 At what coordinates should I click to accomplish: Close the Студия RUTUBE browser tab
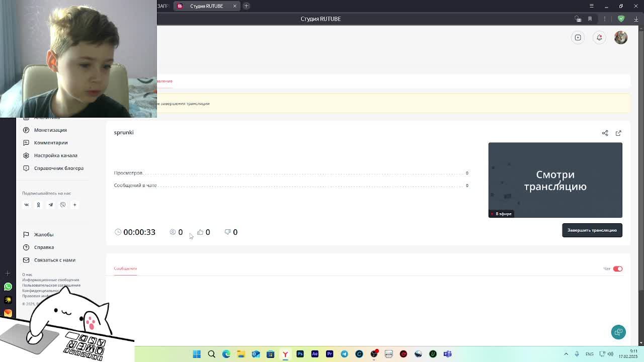234,6
